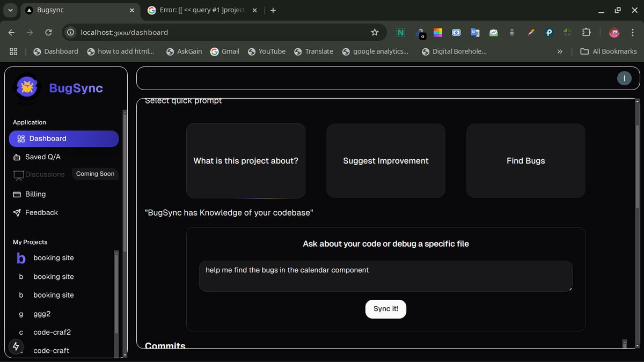Choose the Find Bugs quick prompt

coord(526,161)
